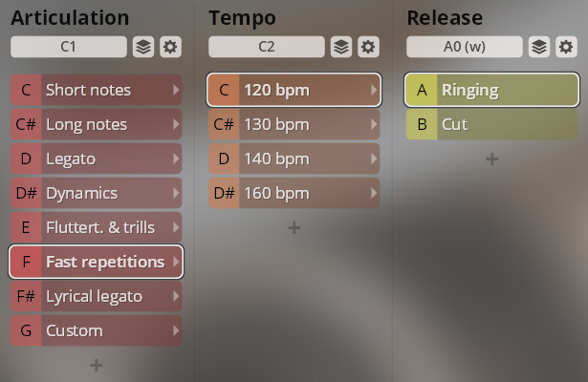Viewport: 588px width, 382px height.
Task: Open the Articulation settings gear
Action: pyautogui.click(x=170, y=47)
